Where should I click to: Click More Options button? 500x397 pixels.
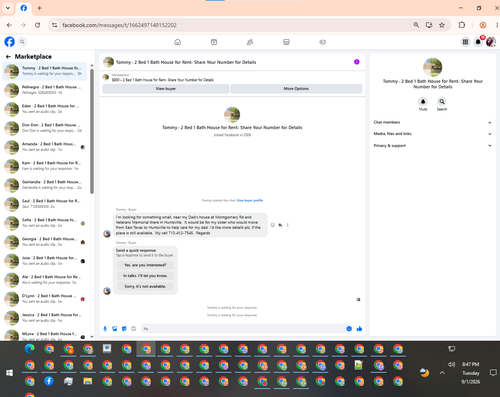point(296,89)
